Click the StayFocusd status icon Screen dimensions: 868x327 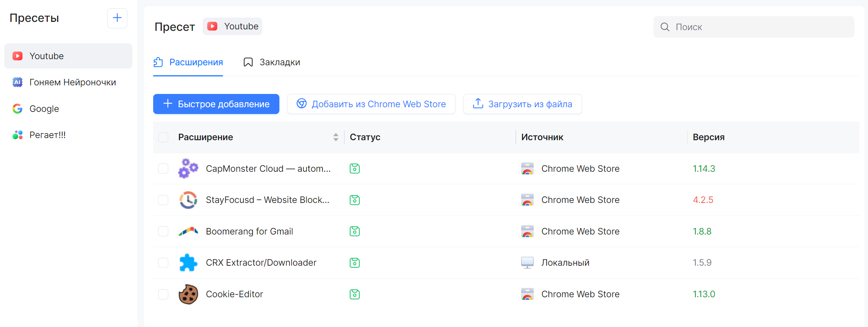point(354,200)
